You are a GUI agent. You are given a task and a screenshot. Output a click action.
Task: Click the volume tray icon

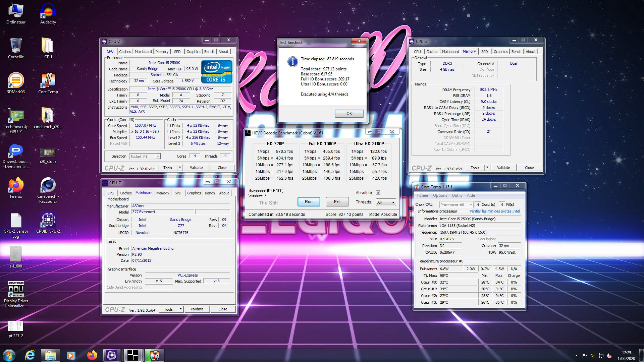point(609,356)
